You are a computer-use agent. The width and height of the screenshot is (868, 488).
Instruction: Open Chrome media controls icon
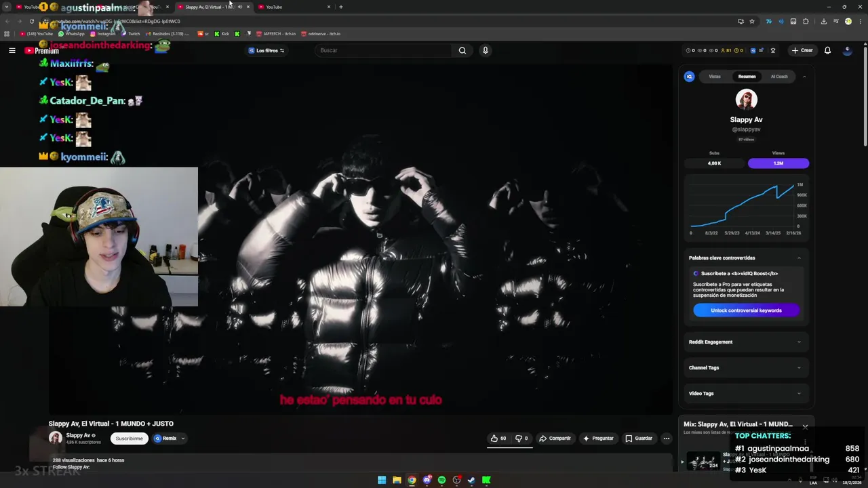click(835, 21)
